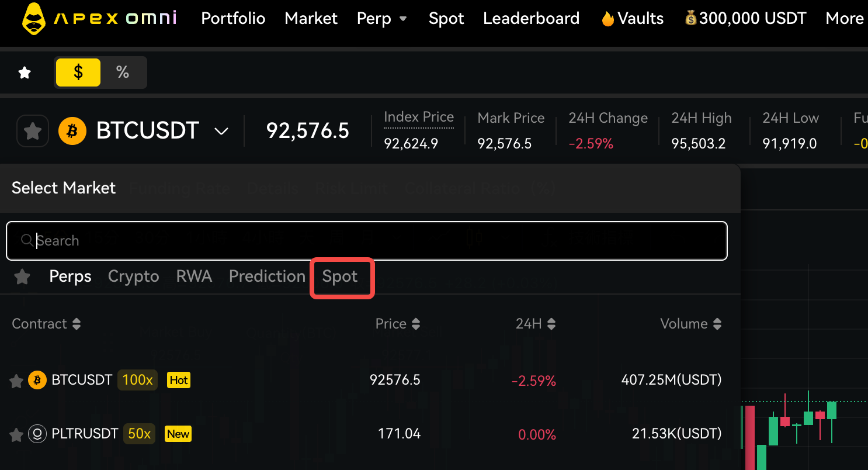Expand the BTCUSDT market selector chevron

tap(221, 132)
